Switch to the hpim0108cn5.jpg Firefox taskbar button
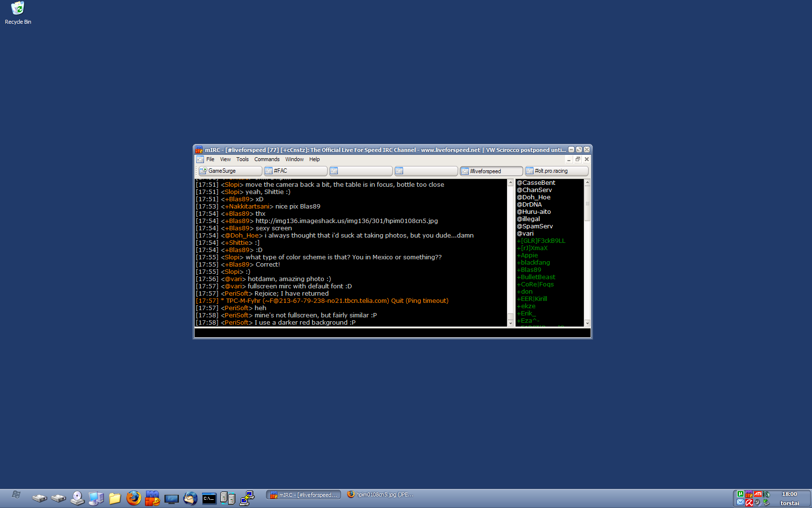Image resolution: width=812 pixels, height=508 pixels. 380,494
